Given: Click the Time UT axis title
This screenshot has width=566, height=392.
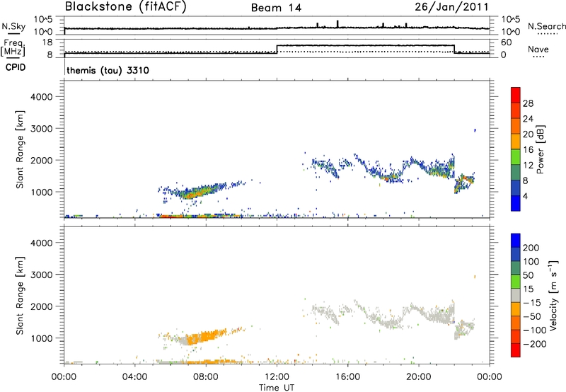Looking at the screenshot, I should (277, 388).
